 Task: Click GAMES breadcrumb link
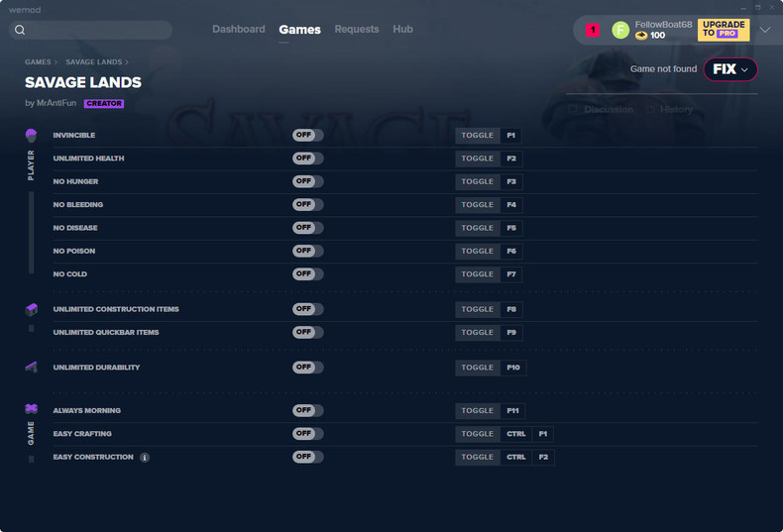tap(38, 61)
